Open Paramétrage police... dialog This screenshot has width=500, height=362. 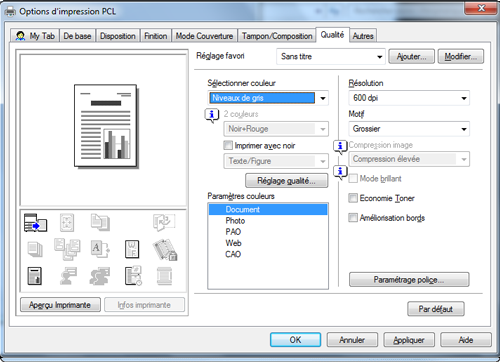click(409, 279)
